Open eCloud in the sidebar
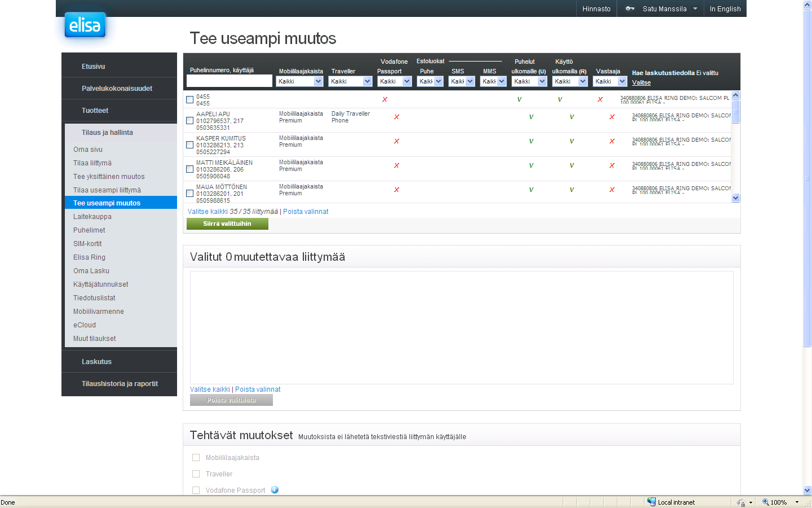 click(x=85, y=325)
